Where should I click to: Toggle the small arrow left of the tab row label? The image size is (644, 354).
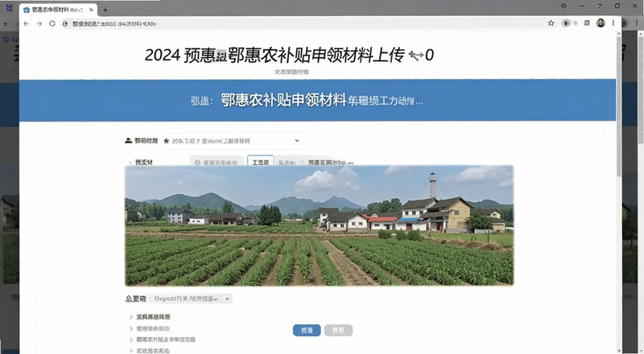(130, 163)
